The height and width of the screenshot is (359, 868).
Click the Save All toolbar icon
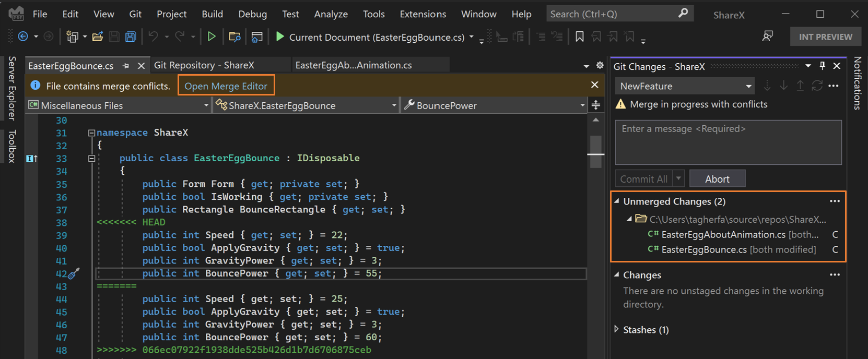[131, 37]
